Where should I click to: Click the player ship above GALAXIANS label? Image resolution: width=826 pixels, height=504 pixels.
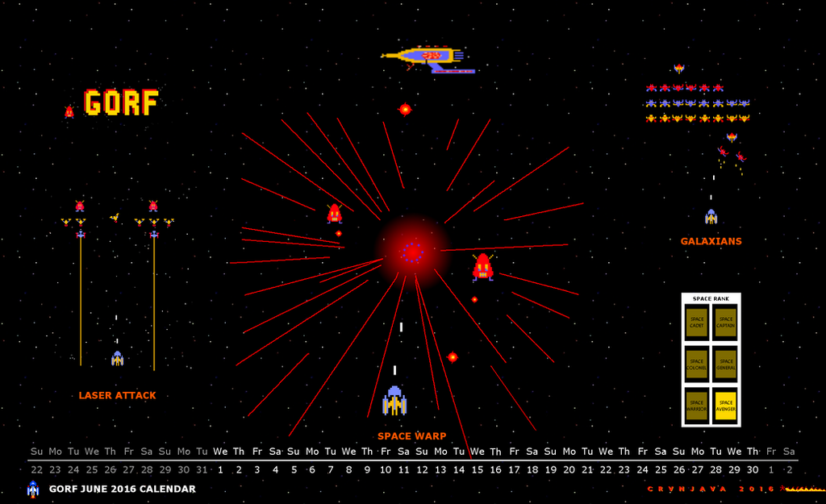[711, 216]
